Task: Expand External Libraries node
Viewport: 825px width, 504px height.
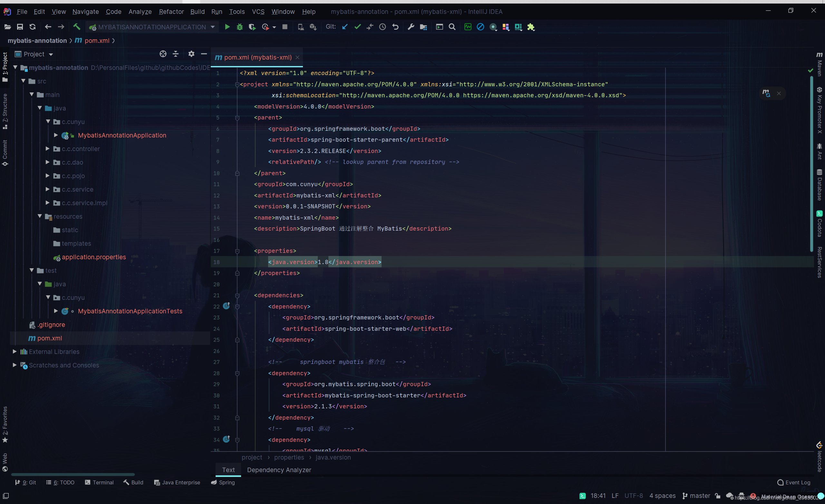Action: [15, 351]
